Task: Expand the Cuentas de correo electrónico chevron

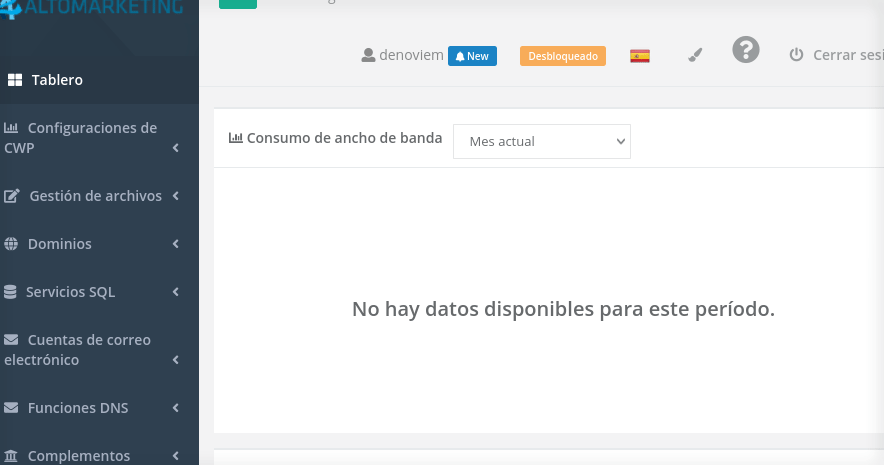Action: 176,360
